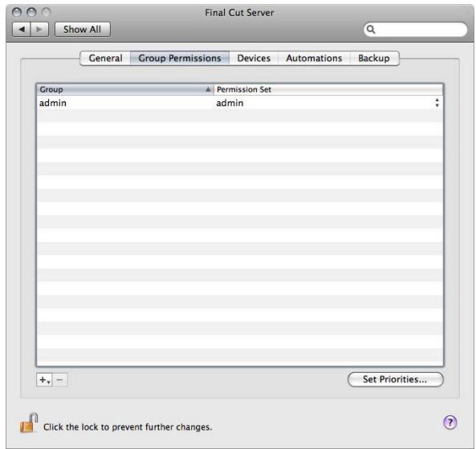Select the admin group row
Image resolution: width=476 pixels, height=449 pixels.
click(x=240, y=103)
